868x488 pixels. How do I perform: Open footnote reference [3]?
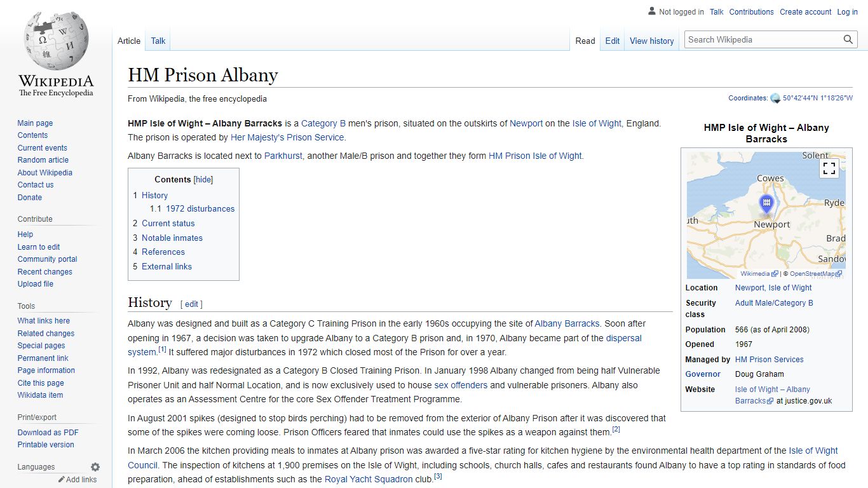coord(437,476)
